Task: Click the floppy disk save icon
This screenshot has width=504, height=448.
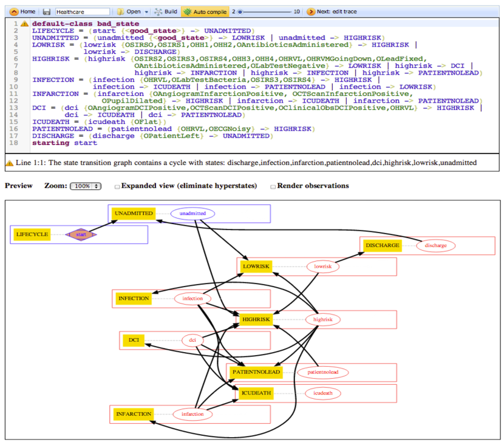Action: point(47,12)
